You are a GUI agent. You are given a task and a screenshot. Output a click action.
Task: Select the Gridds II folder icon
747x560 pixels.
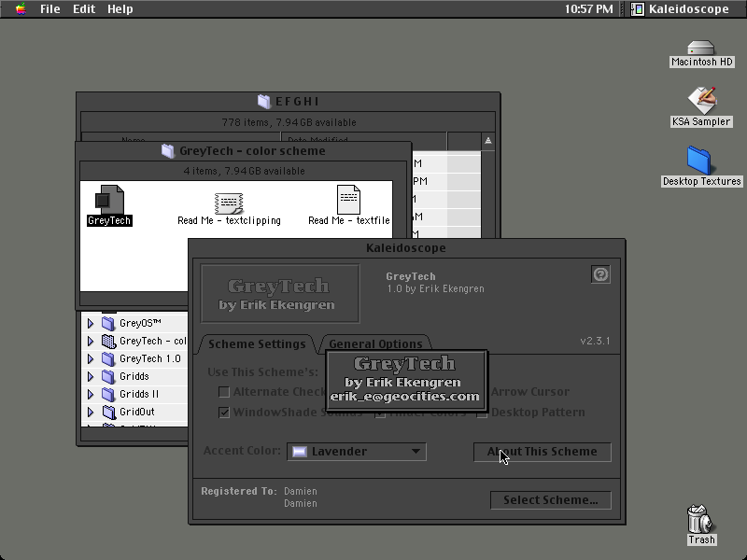click(x=108, y=394)
